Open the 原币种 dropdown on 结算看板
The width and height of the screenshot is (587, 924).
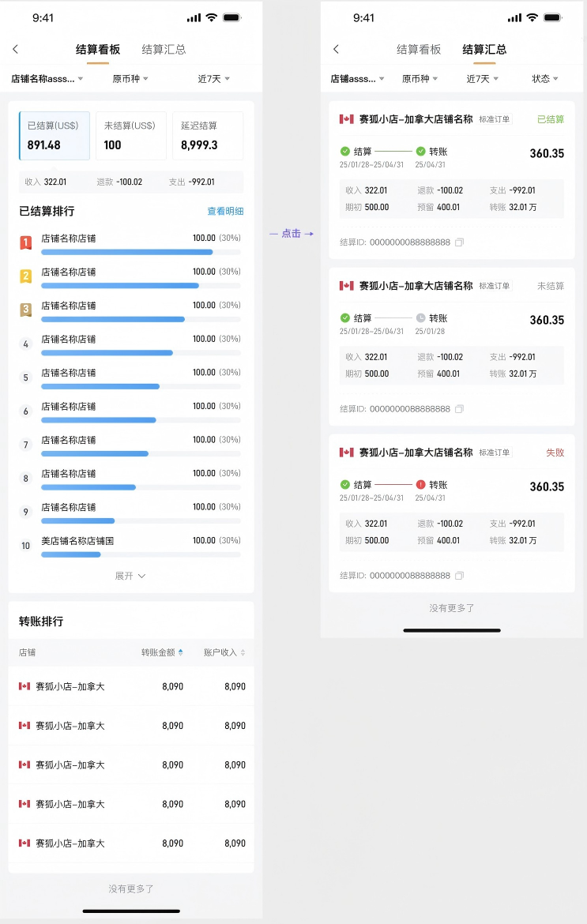pyautogui.click(x=130, y=79)
